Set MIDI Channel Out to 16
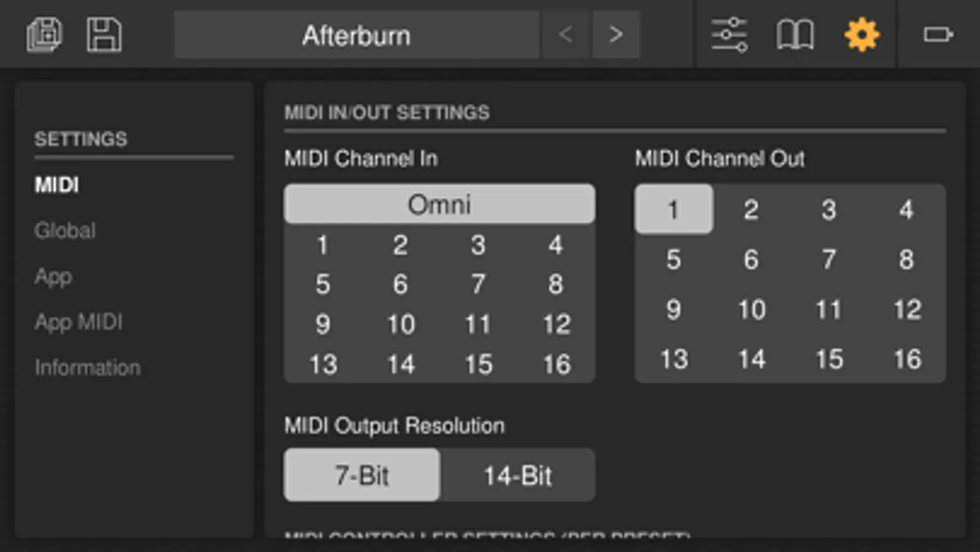The height and width of the screenshot is (552, 980). click(x=907, y=359)
